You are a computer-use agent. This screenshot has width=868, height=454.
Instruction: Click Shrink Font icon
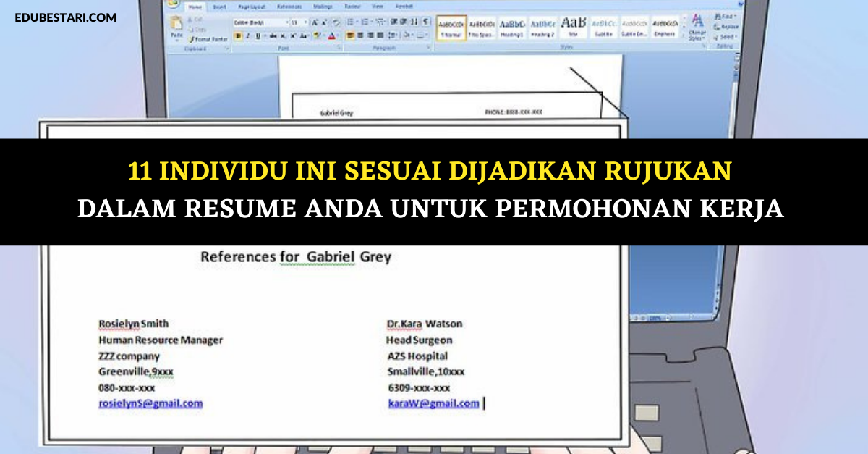(x=324, y=22)
